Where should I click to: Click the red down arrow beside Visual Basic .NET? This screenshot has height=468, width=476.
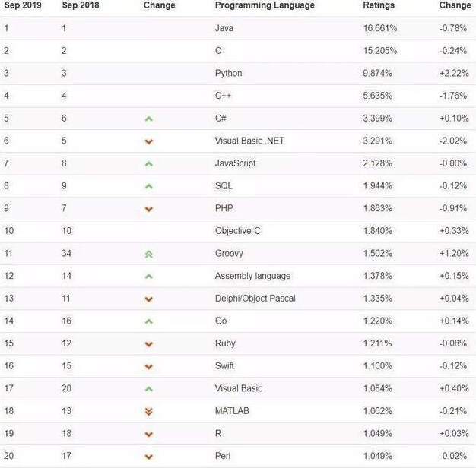(x=149, y=141)
